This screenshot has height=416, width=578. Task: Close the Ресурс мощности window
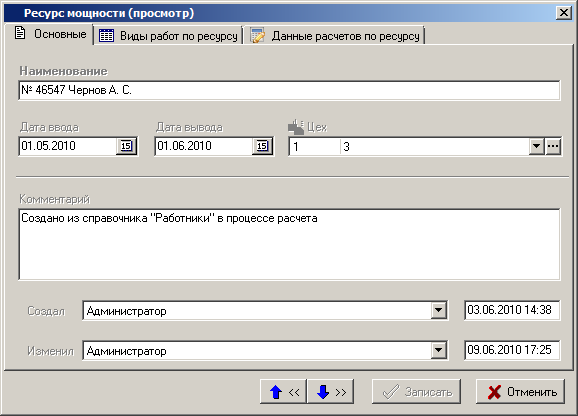pyautogui.click(x=564, y=13)
